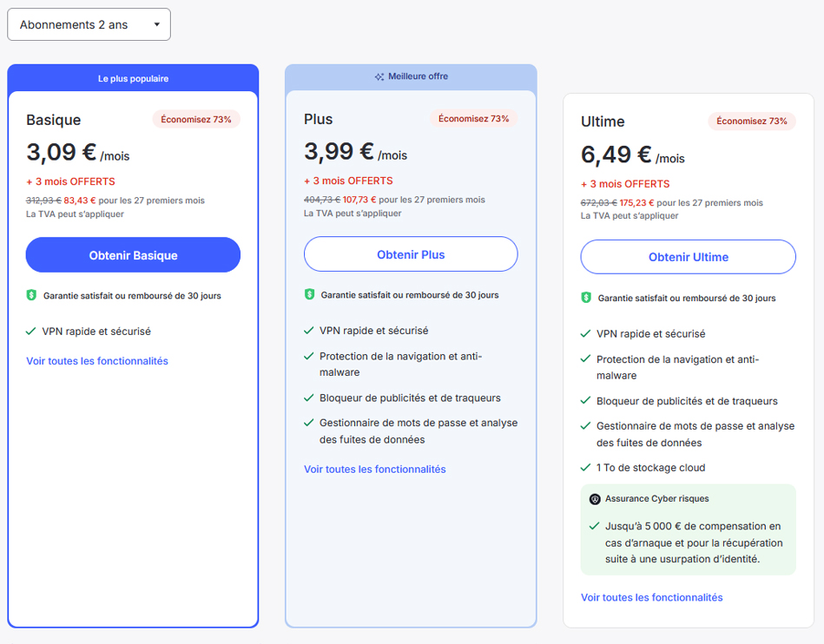
Task: Click the 'Économisez 73%' badge on Basique
Action: [x=195, y=119]
